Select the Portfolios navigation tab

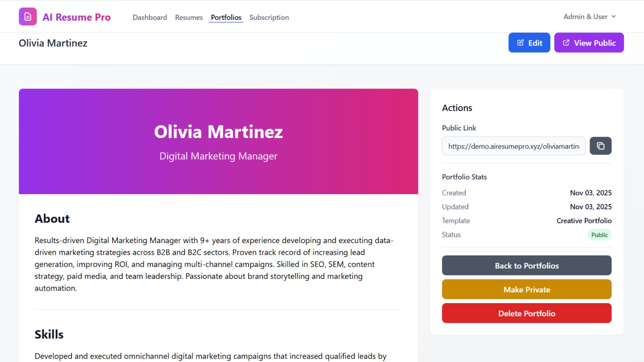pos(226,17)
